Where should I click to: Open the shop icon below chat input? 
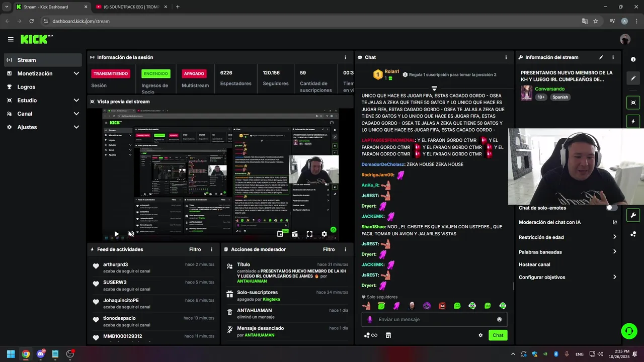(388, 335)
